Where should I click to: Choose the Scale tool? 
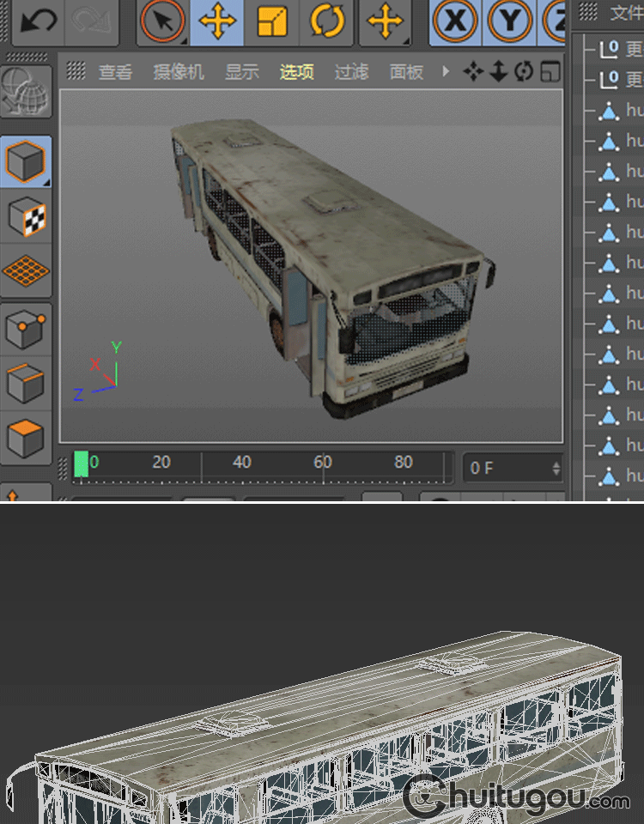point(271,21)
